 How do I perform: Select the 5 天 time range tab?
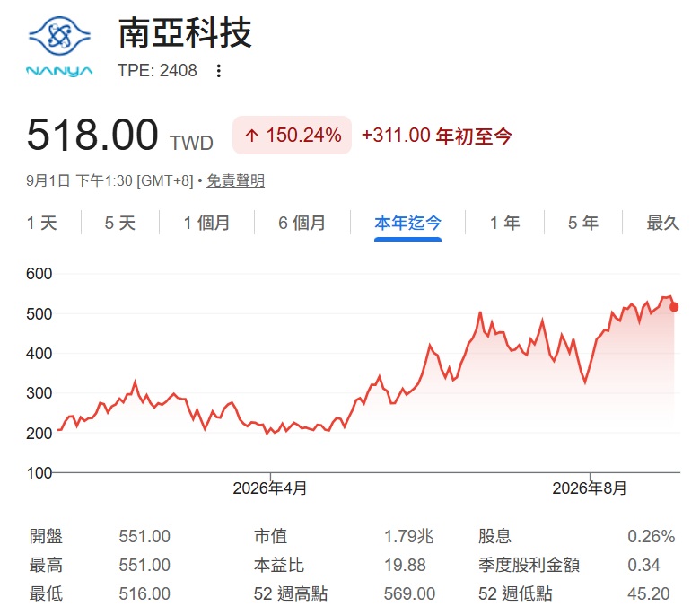pos(120,223)
